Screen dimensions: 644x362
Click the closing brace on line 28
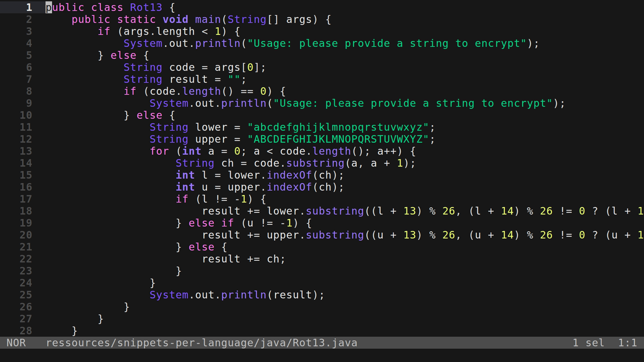point(74,330)
